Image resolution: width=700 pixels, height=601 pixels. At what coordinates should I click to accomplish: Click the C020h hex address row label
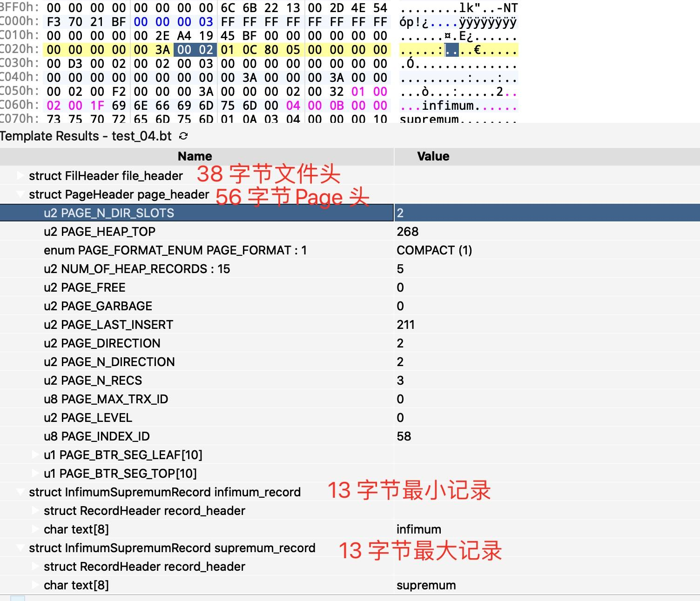(20, 49)
